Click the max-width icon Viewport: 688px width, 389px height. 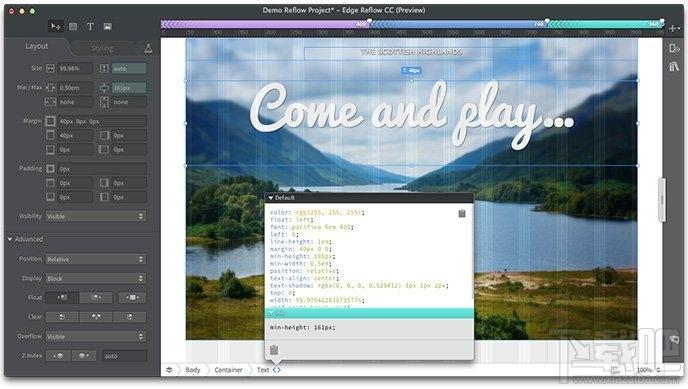50,102
